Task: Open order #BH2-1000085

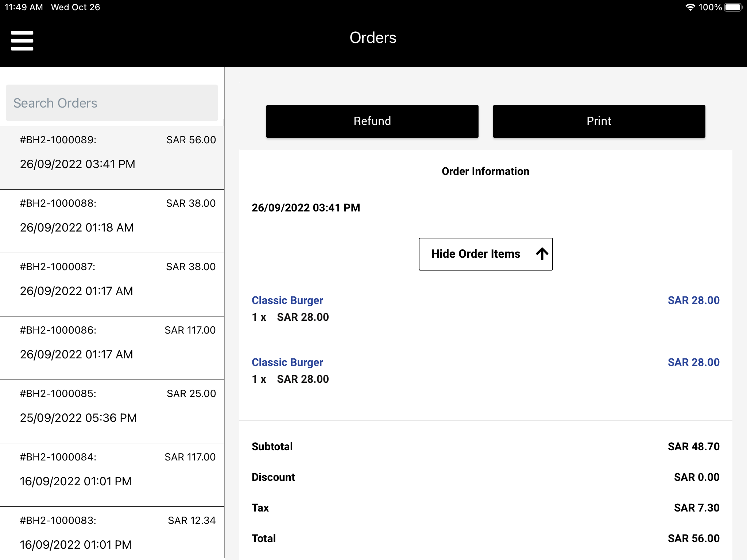Action: (x=112, y=411)
